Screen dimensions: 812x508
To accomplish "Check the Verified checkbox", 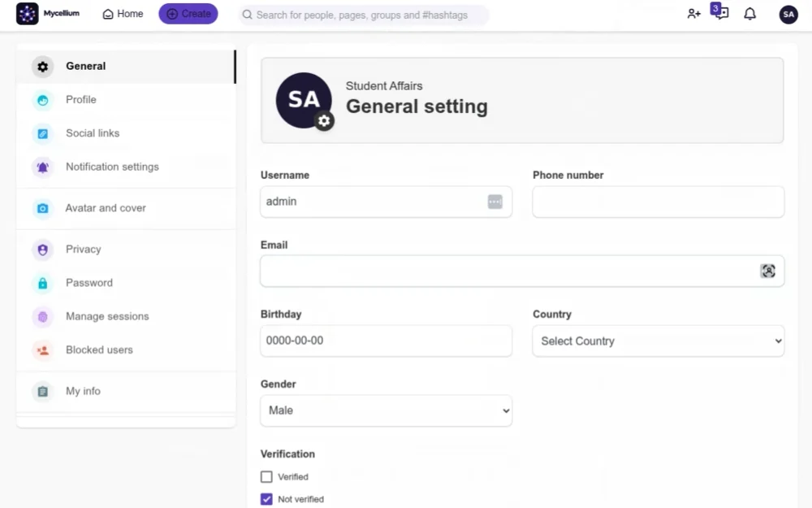I will point(266,476).
